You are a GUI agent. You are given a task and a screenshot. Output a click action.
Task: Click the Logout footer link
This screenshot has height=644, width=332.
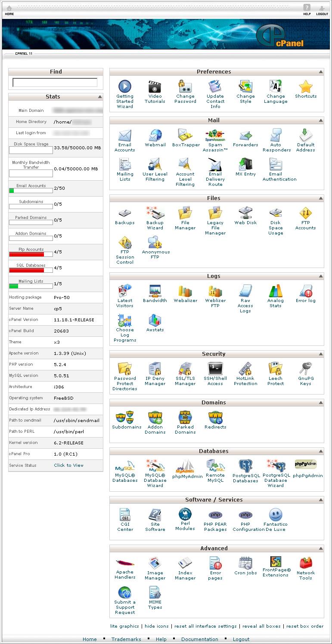coord(241,639)
